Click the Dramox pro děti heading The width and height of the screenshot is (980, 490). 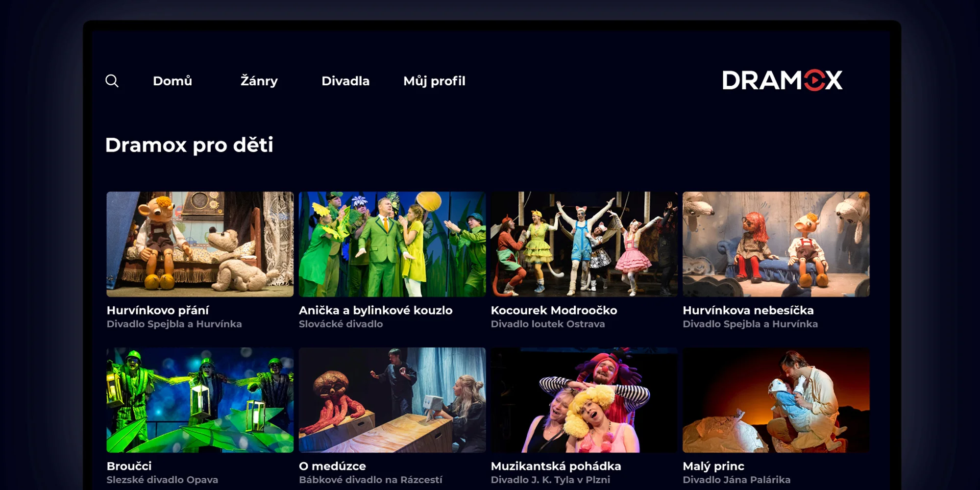coord(189,145)
